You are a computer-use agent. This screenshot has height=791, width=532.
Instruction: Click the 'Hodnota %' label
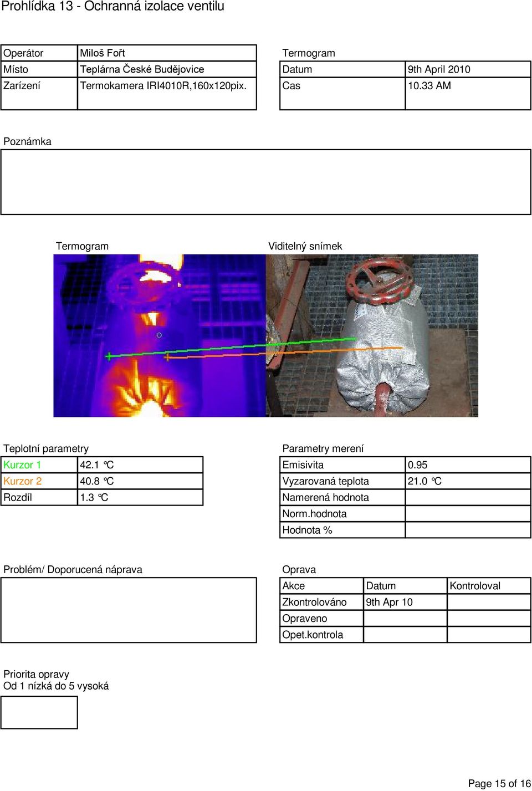click(308, 530)
